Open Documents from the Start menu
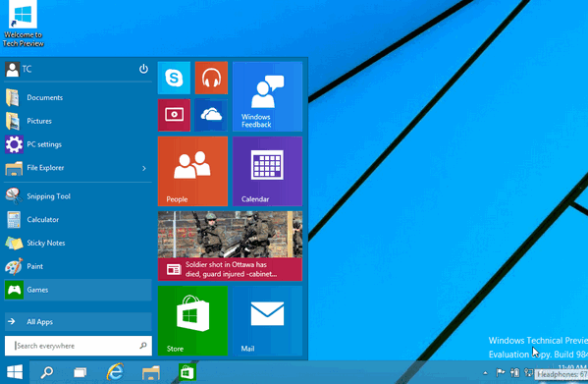The width and height of the screenshot is (588, 384). click(78, 98)
